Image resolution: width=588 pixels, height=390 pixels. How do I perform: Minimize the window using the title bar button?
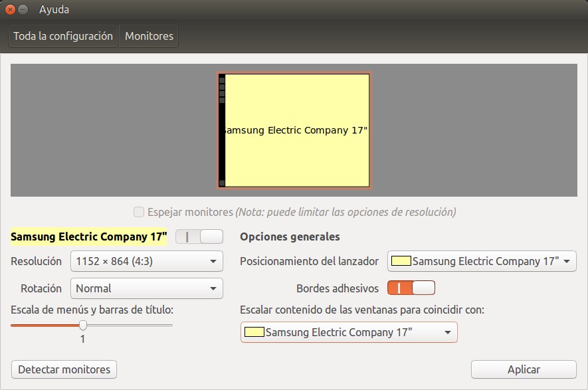coord(23,10)
